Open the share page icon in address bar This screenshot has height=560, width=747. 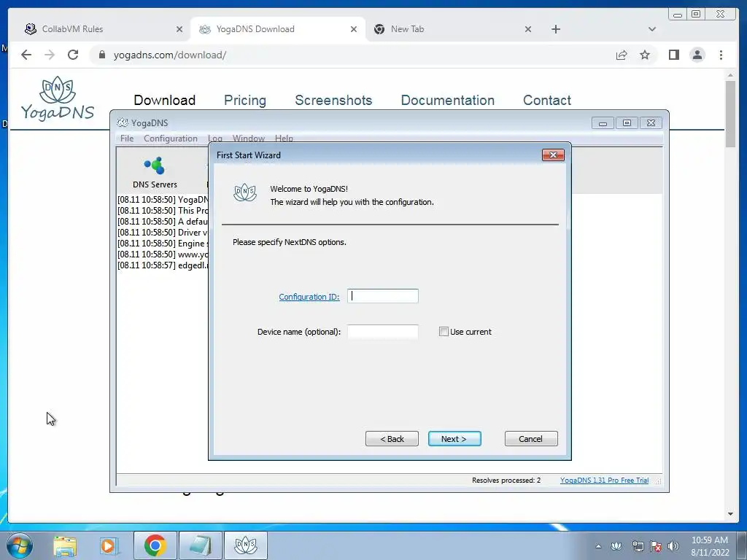pos(622,55)
